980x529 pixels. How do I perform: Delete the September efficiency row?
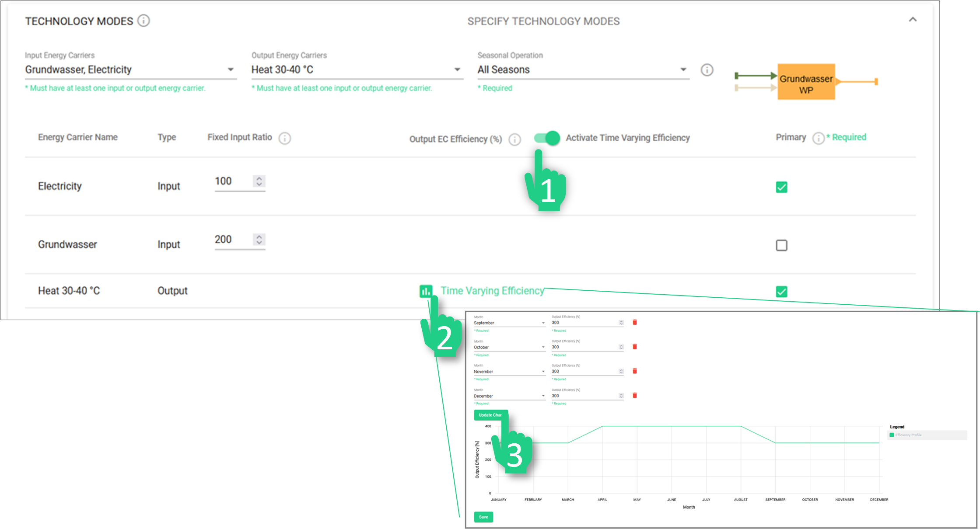coord(635,323)
